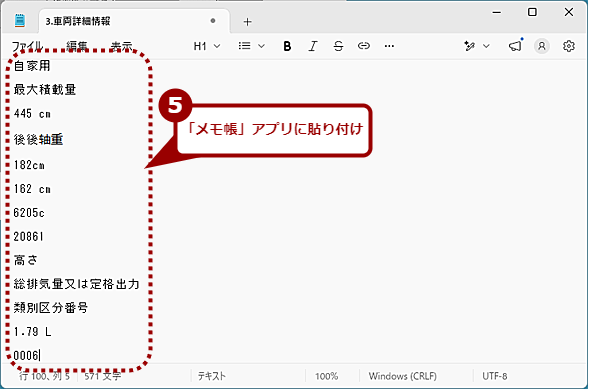
Task: Click the text line 1.79 L
Action: pos(32,332)
